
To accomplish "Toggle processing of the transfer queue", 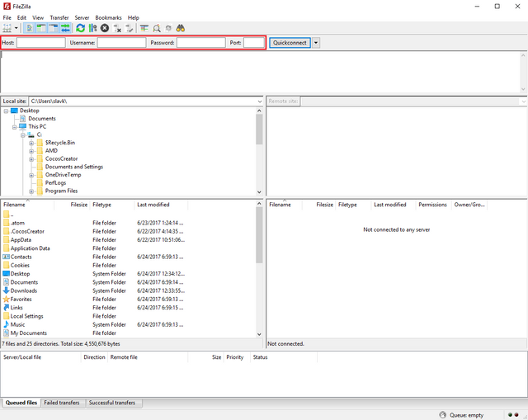I will (92, 28).
